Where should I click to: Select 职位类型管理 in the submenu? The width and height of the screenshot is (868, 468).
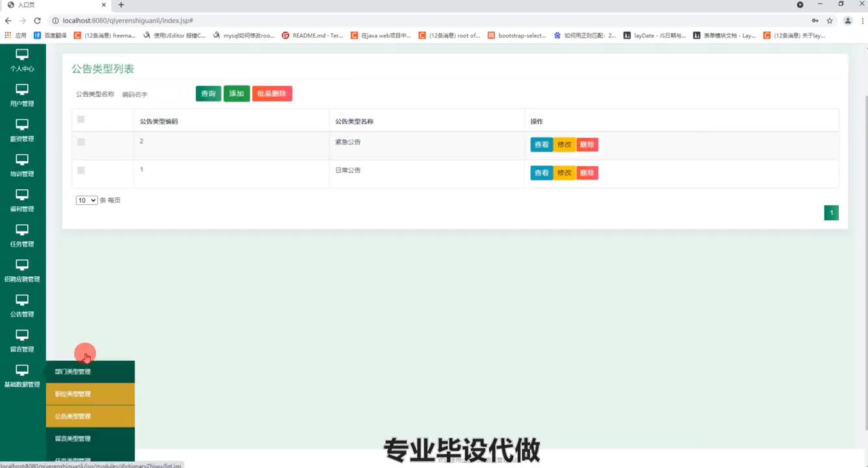coord(90,394)
